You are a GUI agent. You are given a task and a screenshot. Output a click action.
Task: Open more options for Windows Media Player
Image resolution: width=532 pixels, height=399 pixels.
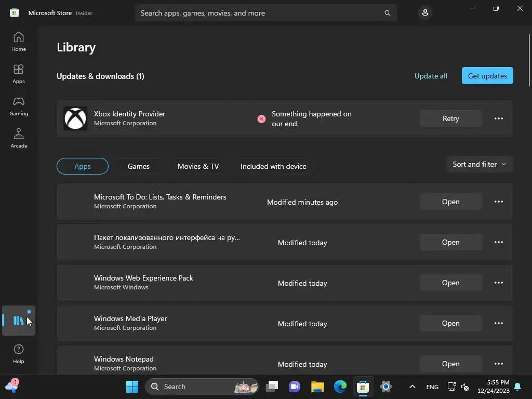(498, 323)
